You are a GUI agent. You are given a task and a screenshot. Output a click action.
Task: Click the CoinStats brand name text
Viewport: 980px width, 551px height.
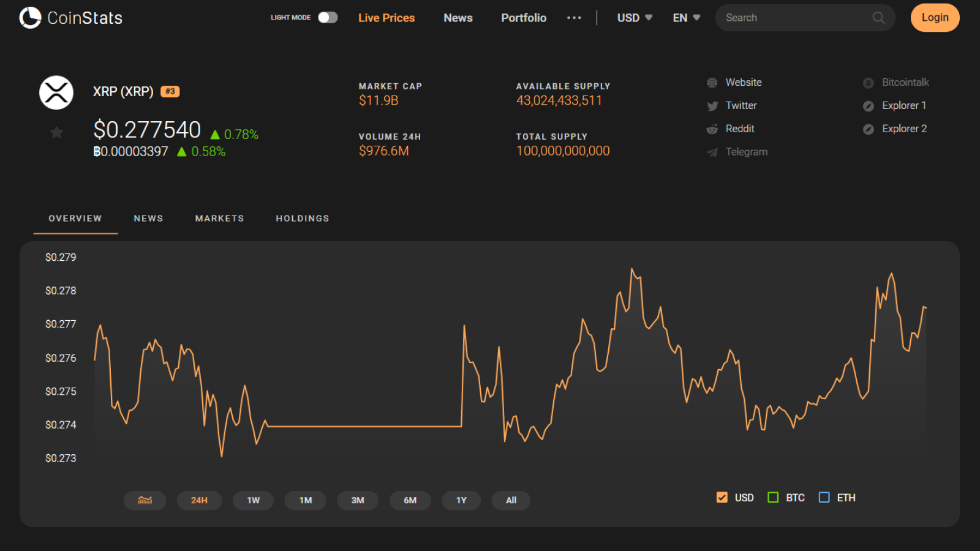[85, 18]
